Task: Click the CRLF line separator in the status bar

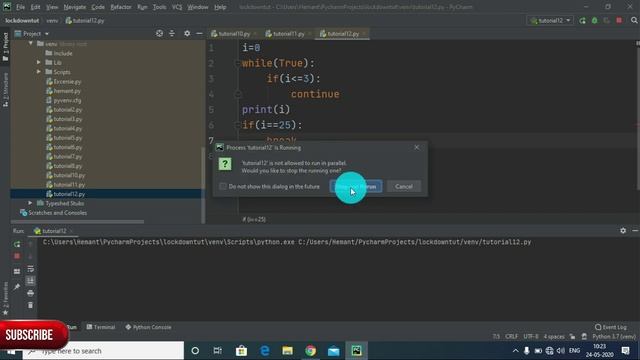Action: point(511,336)
